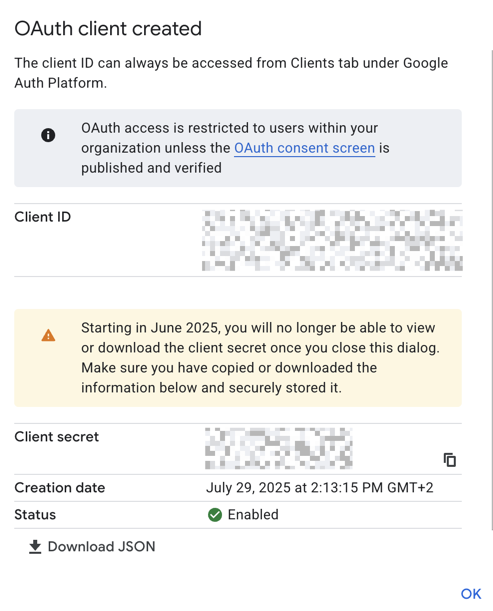Click the OAuth client created heading
493x611 pixels.
click(x=108, y=28)
